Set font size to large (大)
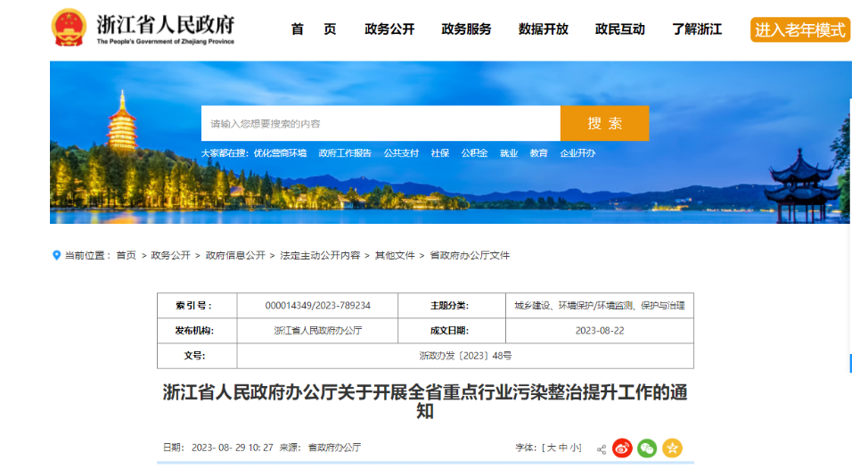 point(551,448)
